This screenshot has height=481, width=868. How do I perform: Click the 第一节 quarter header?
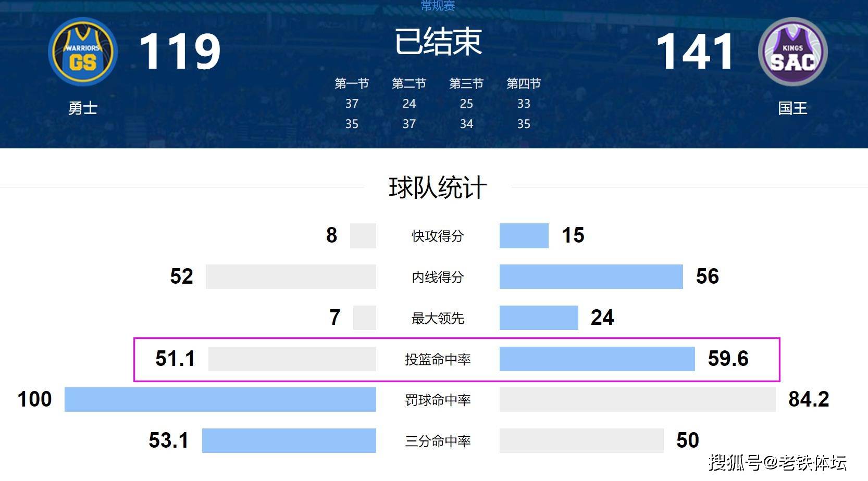(x=352, y=83)
